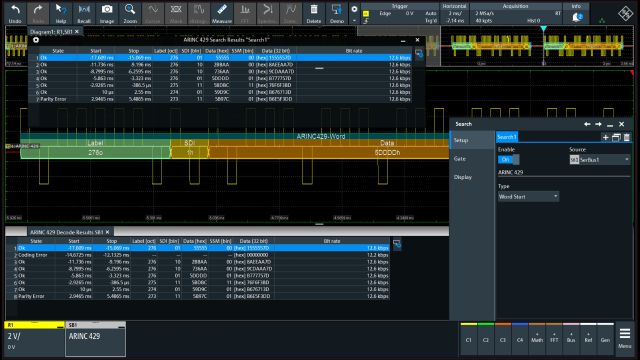Add a Bus from bottom bar
The image size is (640, 360).
point(571,338)
